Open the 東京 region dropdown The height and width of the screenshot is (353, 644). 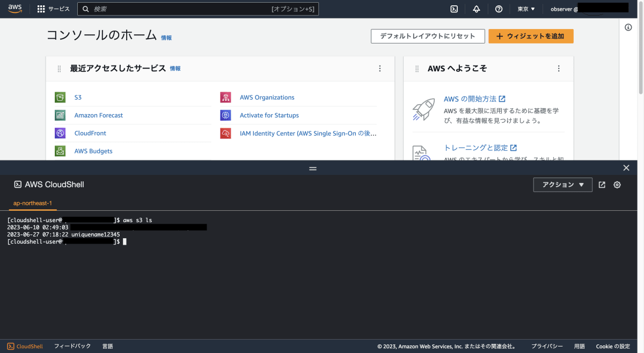tap(526, 9)
